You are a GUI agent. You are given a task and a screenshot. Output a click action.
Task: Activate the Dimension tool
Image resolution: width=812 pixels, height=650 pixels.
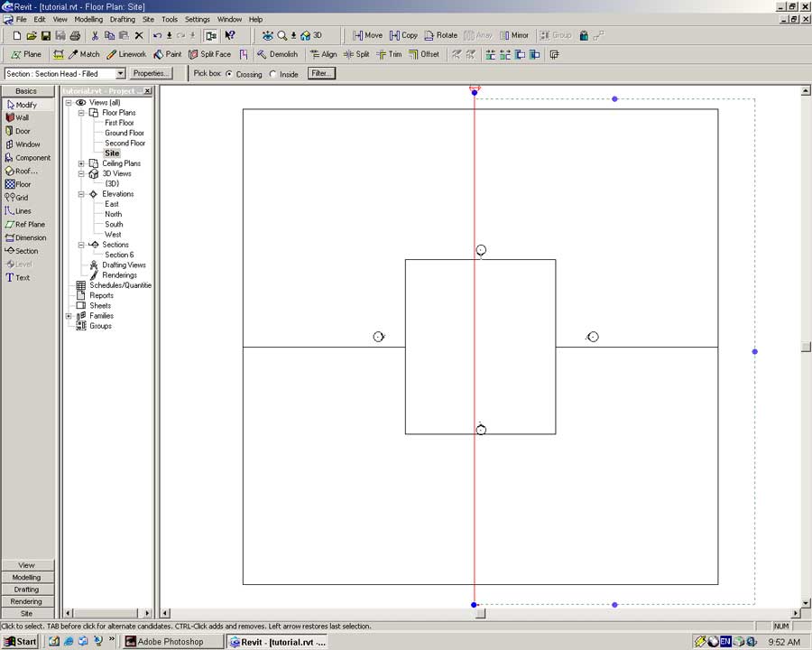click(30, 238)
